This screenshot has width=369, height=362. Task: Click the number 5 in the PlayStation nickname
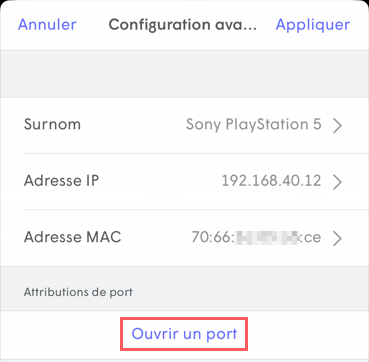(x=317, y=124)
